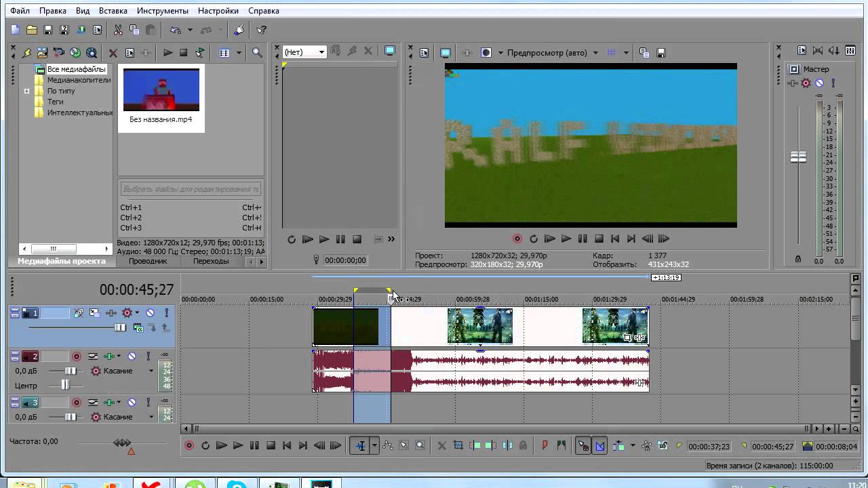Copy snapshot to clipboard icon in preview
The width and height of the screenshot is (868, 488).
point(644,52)
